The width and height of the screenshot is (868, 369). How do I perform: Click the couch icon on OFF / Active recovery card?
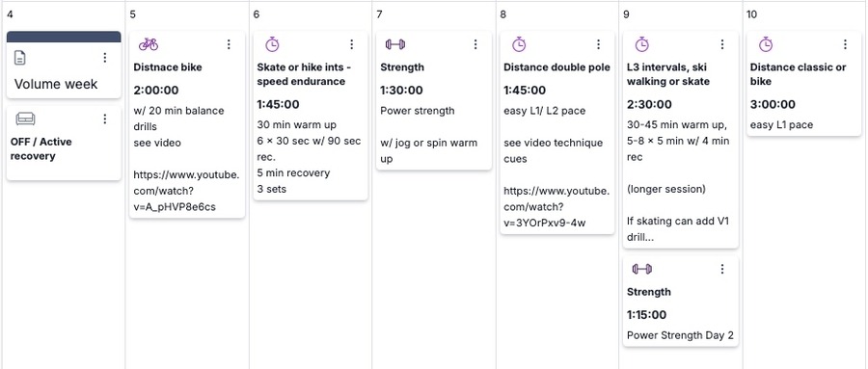pyautogui.click(x=25, y=119)
